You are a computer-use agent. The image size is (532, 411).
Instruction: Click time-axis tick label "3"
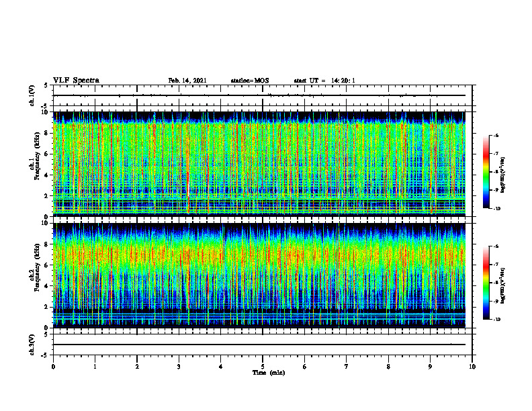click(x=179, y=367)
